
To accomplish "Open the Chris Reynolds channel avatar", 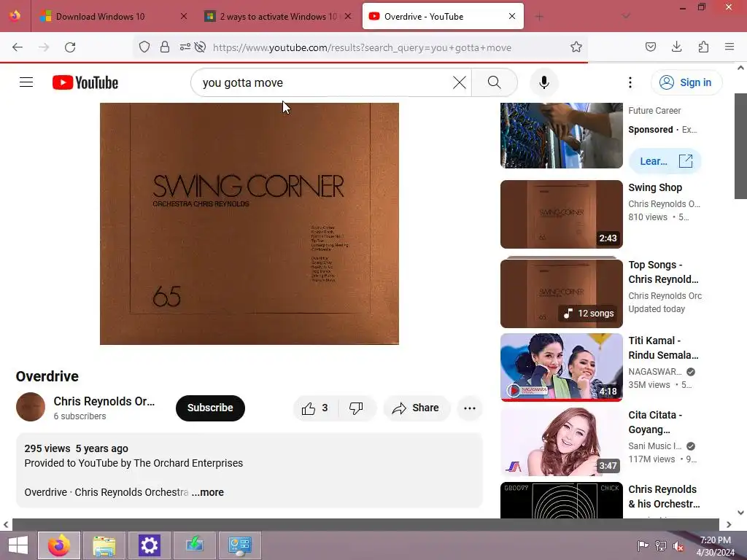I will click(x=31, y=407).
